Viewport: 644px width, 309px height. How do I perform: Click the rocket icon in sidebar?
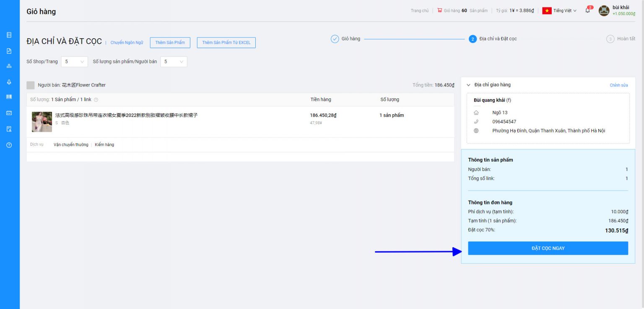click(9, 82)
